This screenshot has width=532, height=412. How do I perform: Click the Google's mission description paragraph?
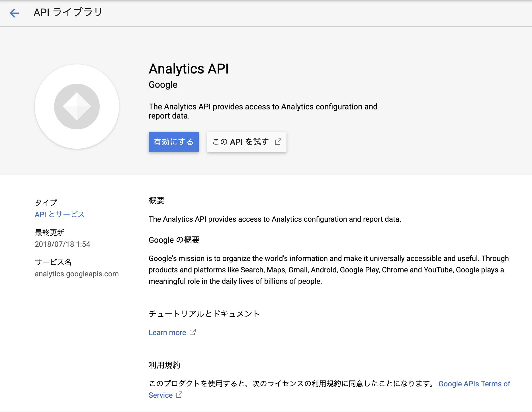(329, 270)
